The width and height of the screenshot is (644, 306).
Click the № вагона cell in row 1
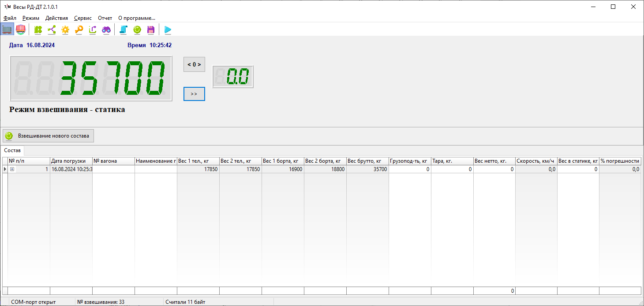[113, 169]
